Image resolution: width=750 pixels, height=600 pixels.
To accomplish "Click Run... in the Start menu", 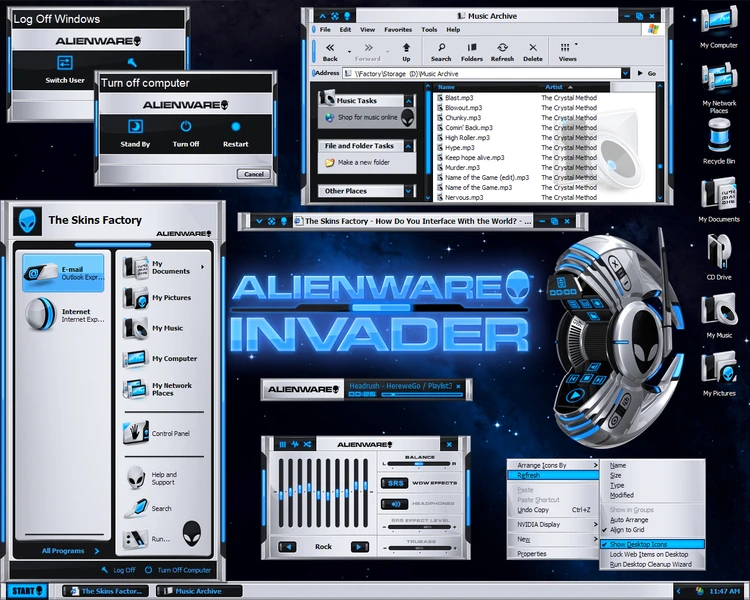I will click(148, 539).
